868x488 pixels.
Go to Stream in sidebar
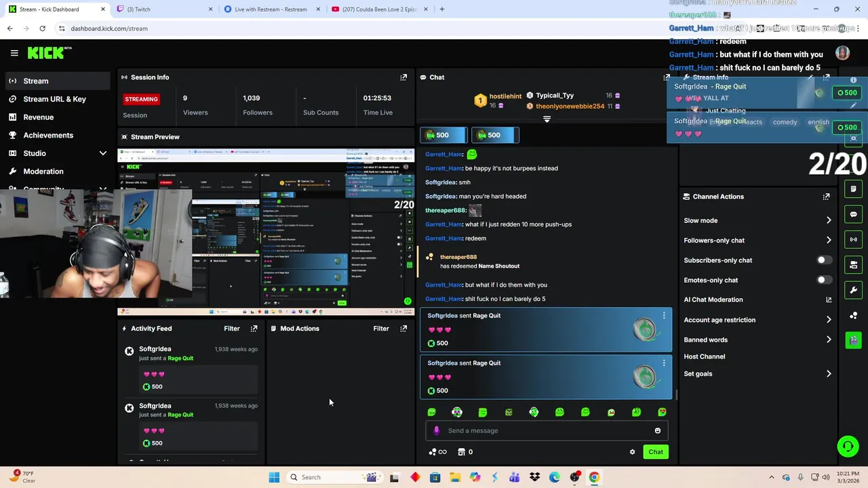(57, 81)
